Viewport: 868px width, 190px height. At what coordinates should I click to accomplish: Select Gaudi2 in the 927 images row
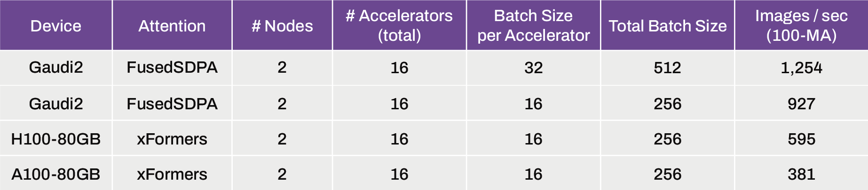(x=56, y=104)
